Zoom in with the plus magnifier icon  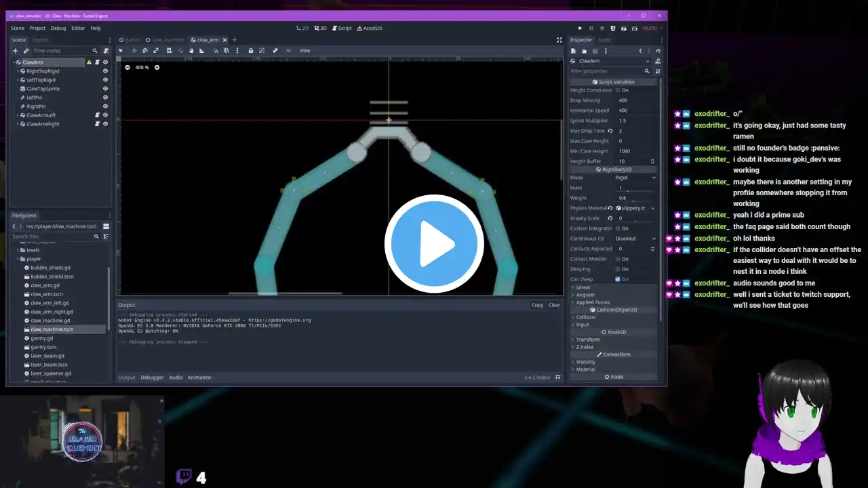[x=157, y=67]
